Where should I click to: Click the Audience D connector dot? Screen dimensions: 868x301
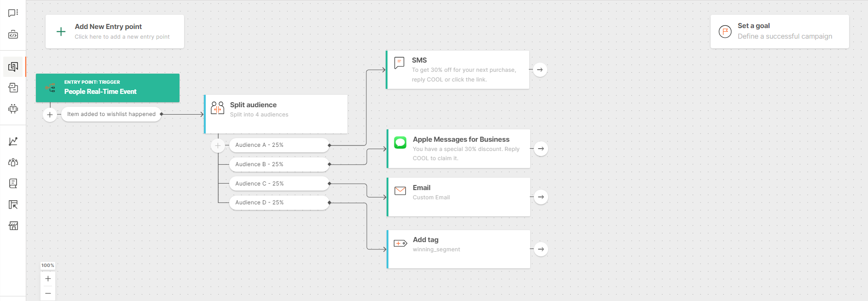(329, 203)
